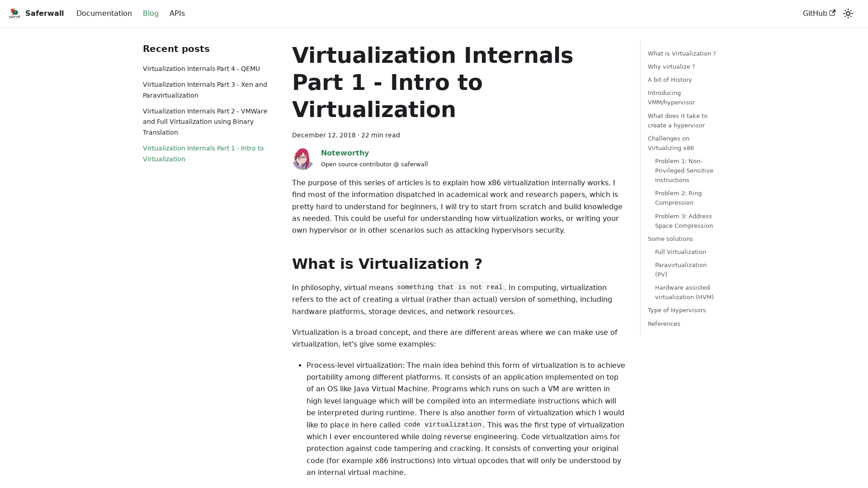
Task: Click the Noteworthy author avatar
Action: pyautogui.click(x=303, y=159)
